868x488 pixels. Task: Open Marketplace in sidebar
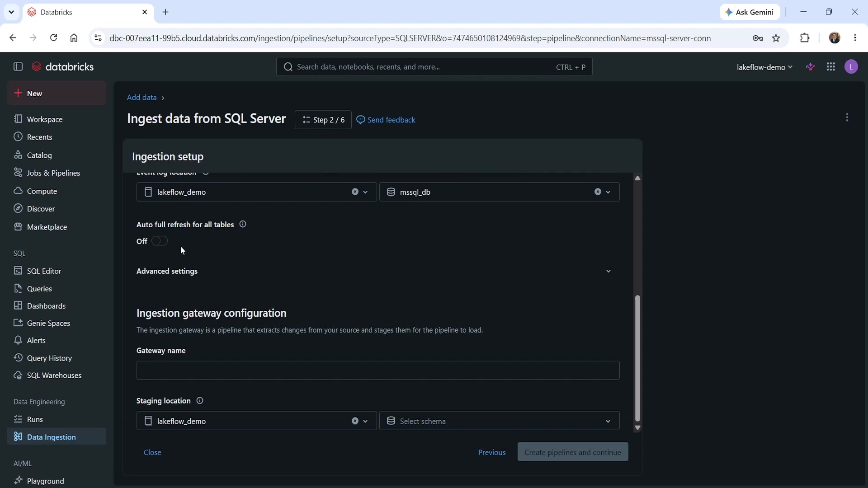pos(57,227)
